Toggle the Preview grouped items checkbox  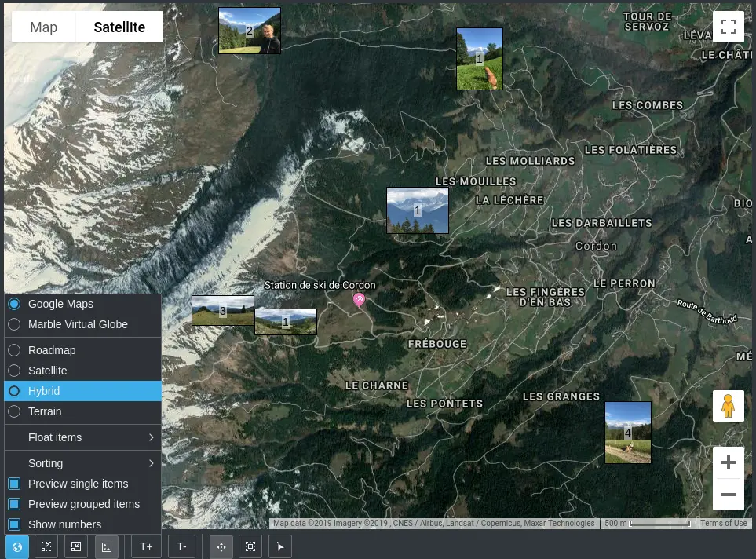pos(13,504)
